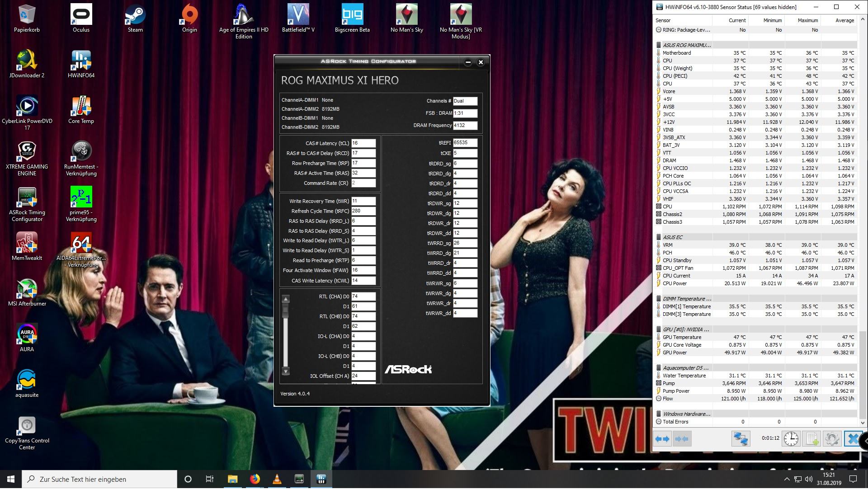This screenshot has width=868, height=489.
Task: Click taskbar search box
Action: [x=99, y=480]
